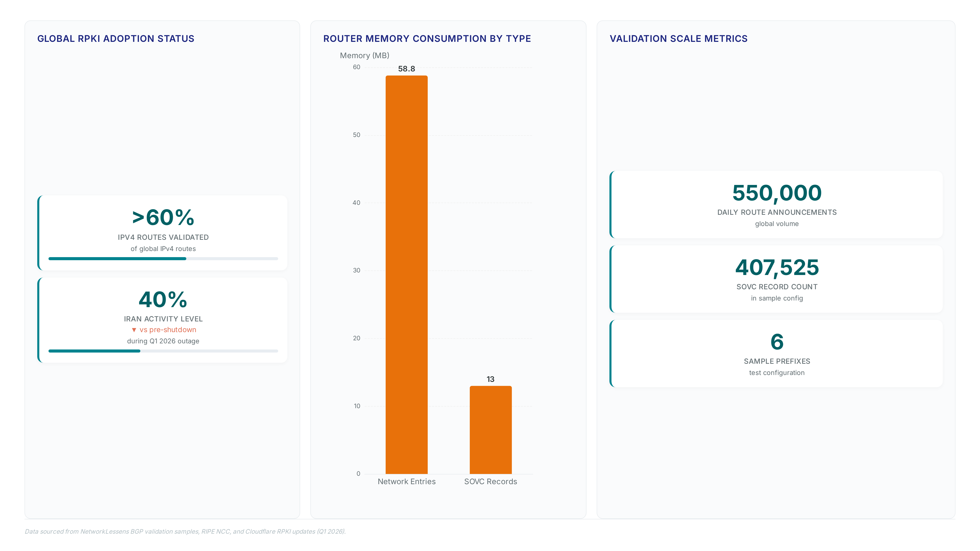Viewport: 980px width, 551px height.
Task: Open the 40% Iran activity level card
Action: [163, 320]
